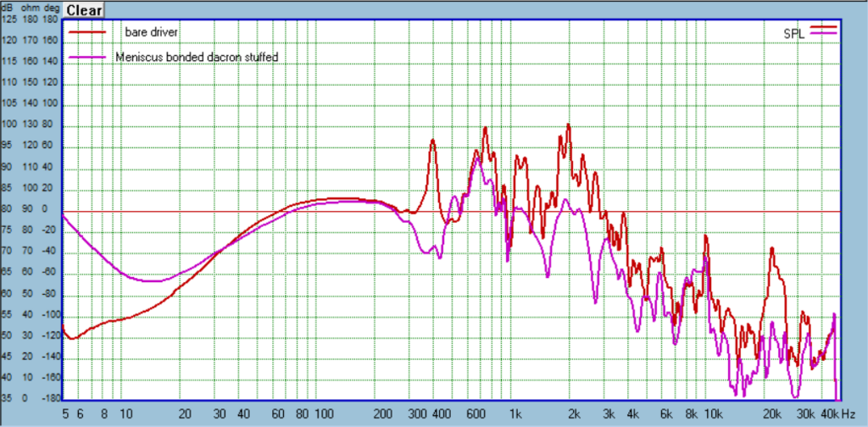The height and width of the screenshot is (427, 868).
Task: Click the deg axis header
Action: [x=50, y=8]
